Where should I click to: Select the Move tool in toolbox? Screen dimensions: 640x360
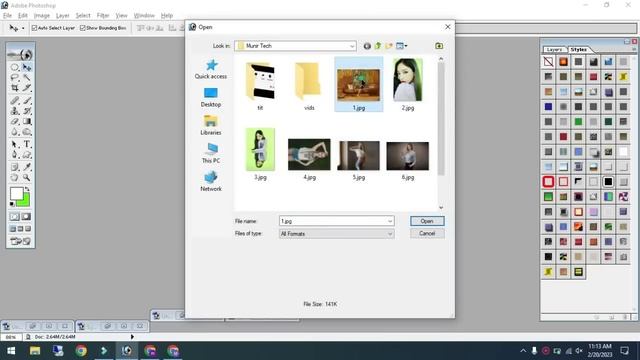[x=27, y=67]
